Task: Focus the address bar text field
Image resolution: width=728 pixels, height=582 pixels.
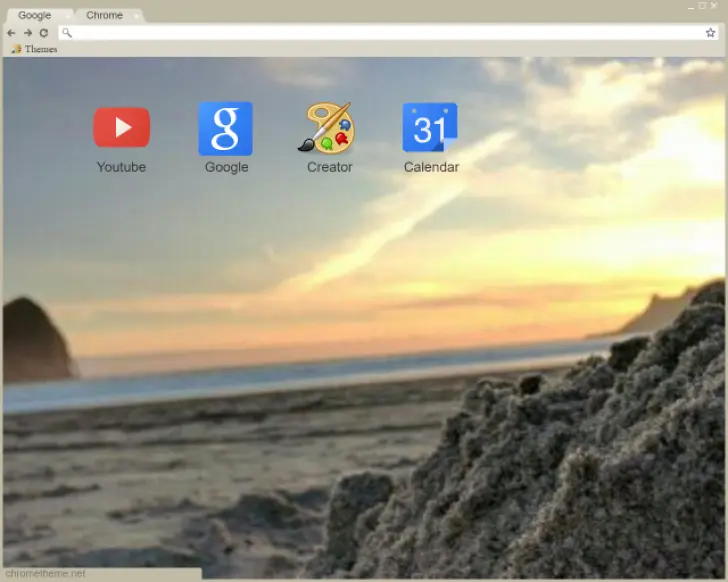Action: click(x=380, y=33)
